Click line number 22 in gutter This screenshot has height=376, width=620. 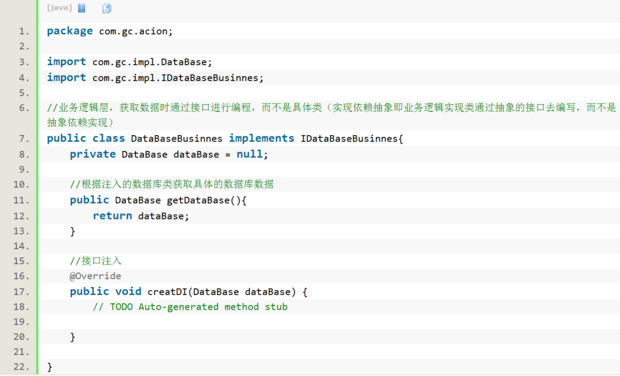(21, 367)
